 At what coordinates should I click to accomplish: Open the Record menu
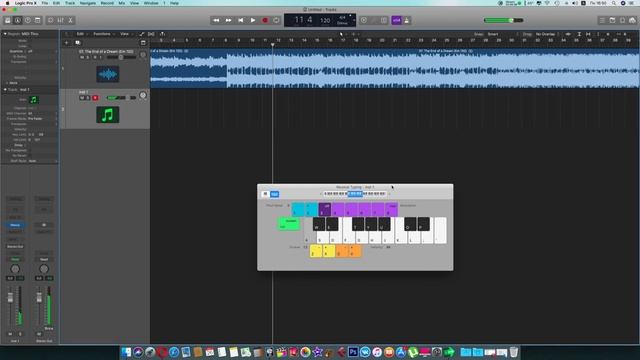[x=107, y=3]
